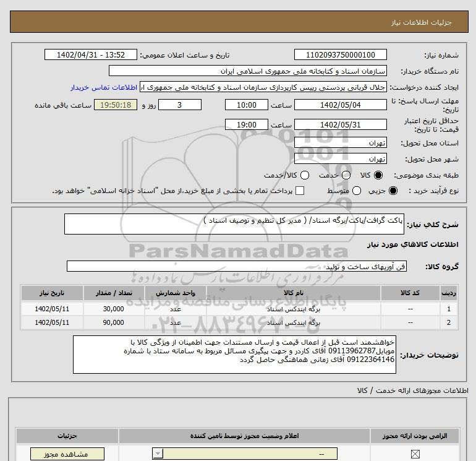
Task: Click the price validity date 1402/05/31 field
Action: [x=340, y=124]
